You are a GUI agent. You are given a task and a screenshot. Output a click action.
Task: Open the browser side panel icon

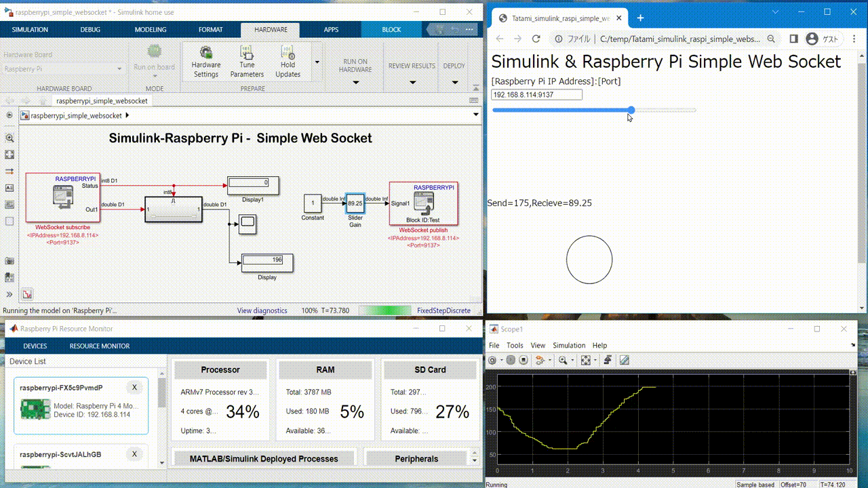tap(793, 39)
